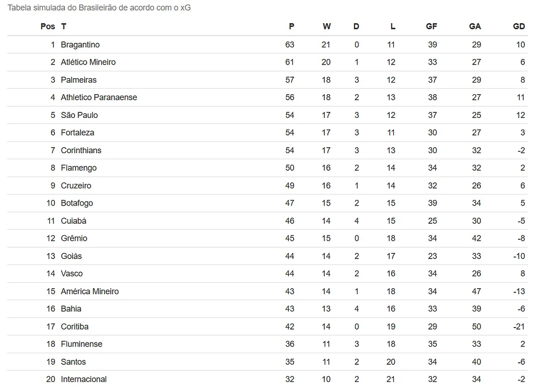The height and width of the screenshot is (392, 554).
Task: Select Grêmio in the table
Action: pos(74,238)
